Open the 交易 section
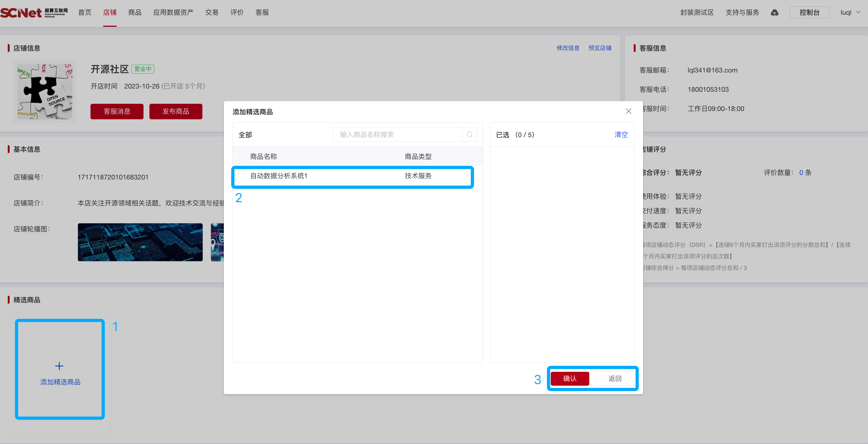 coord(212,12)
